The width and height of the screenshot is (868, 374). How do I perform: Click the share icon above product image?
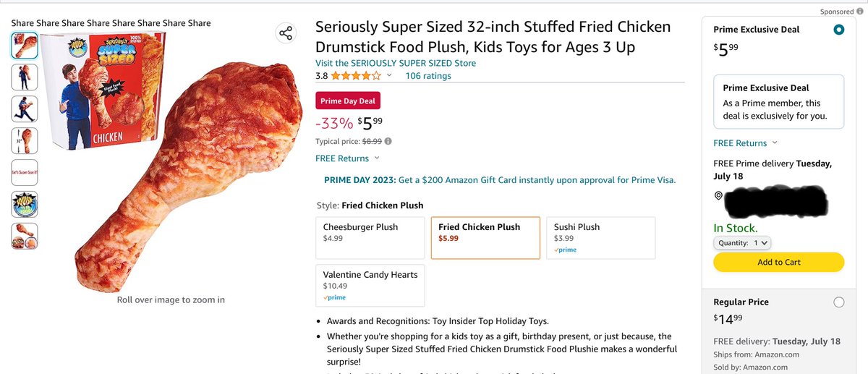[286, 33]
